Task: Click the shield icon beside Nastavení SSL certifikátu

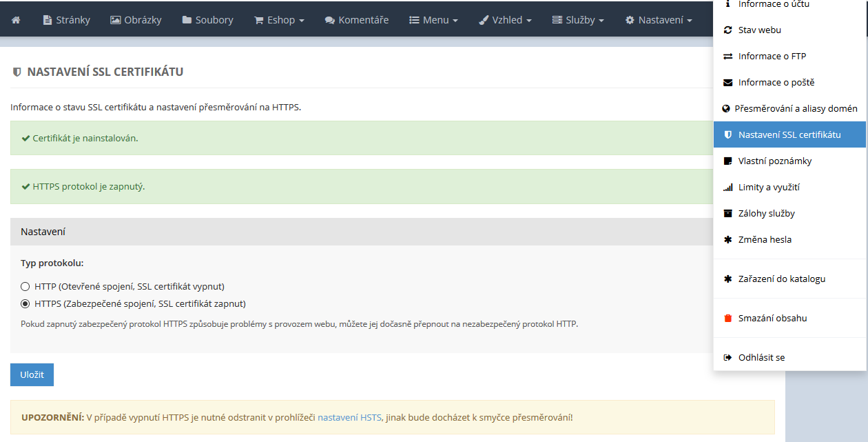Action: click(x=727, y=135)
